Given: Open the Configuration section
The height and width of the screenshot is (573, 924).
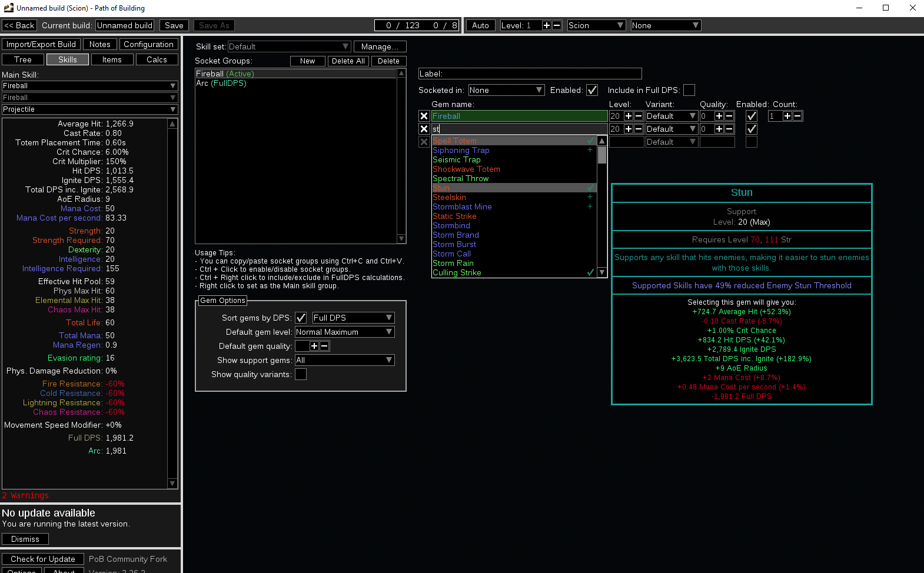Looking at the screenshot, I should pyautogui.click(x=148, y=44).
